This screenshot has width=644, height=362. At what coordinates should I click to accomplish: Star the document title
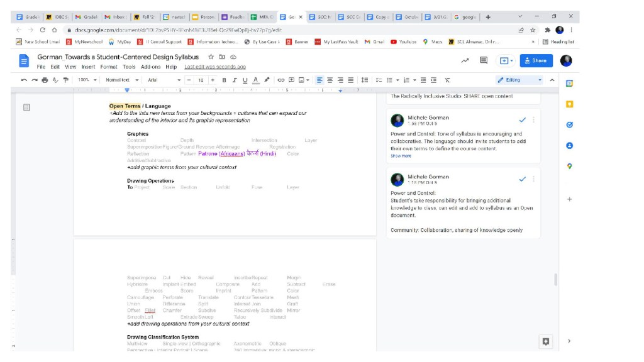tap(211, 57)
